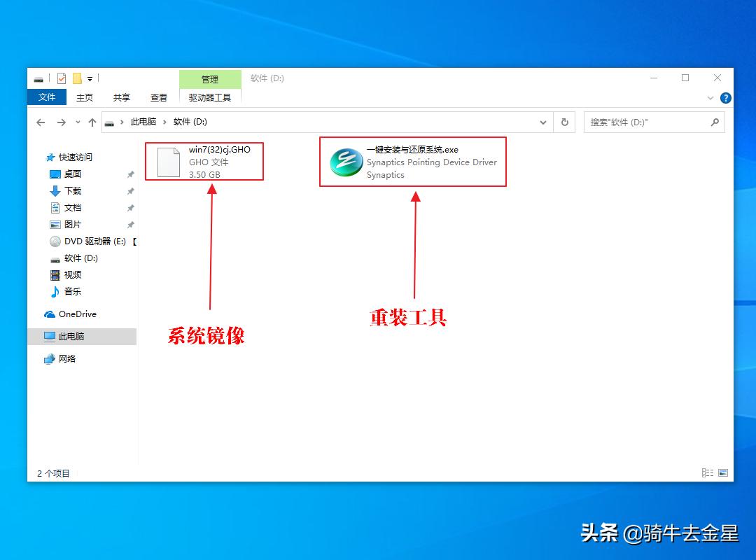Click the refresh icon in the address bar
The height and width of the screenshot is (560, 756).
[x=564, y=122]
